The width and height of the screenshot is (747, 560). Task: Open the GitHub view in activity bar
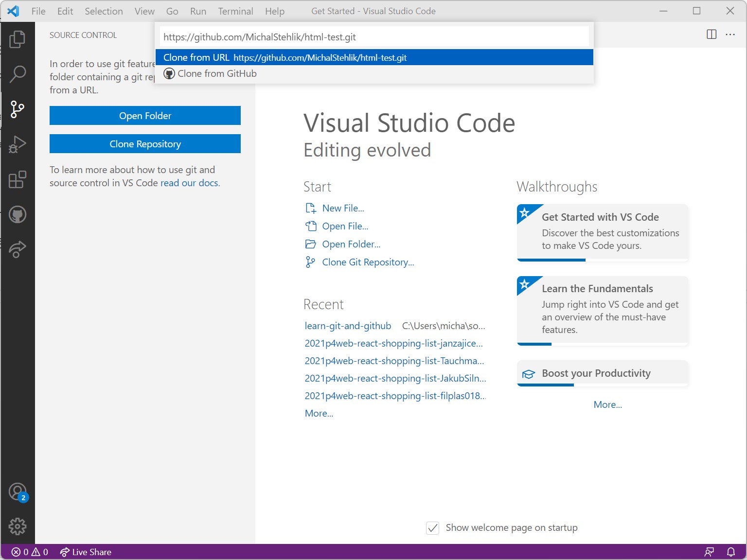pos(18,214)
